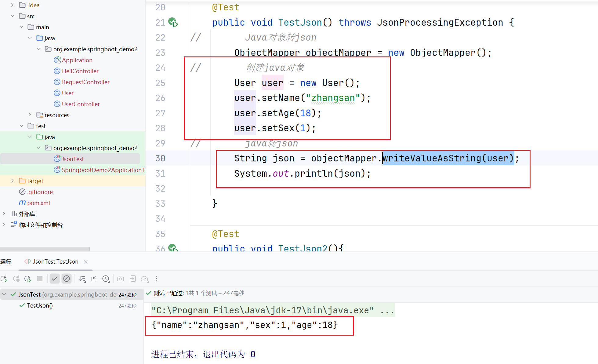Click the project panel horizontal scrollbar
The image size is (598, 364).
coord(45,249)
